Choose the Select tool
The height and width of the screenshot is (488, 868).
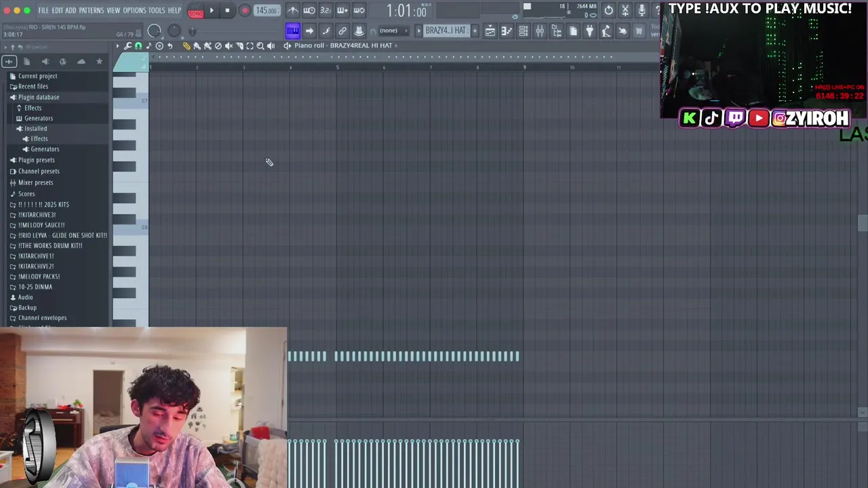pyautogui.click(x=250, y=46)
